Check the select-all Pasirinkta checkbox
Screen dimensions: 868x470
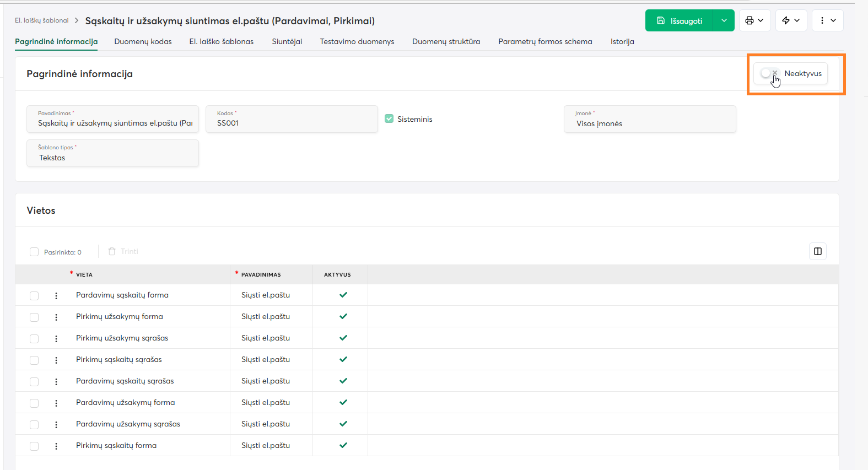coord(34,252)
